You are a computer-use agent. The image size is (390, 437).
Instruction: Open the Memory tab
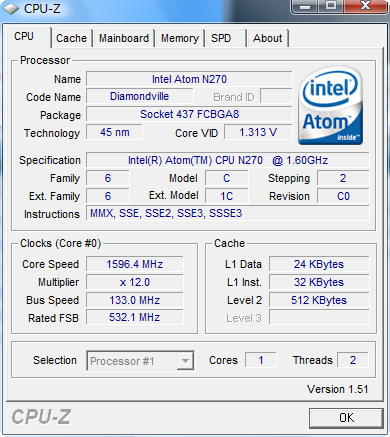click(x=180, y=38)
